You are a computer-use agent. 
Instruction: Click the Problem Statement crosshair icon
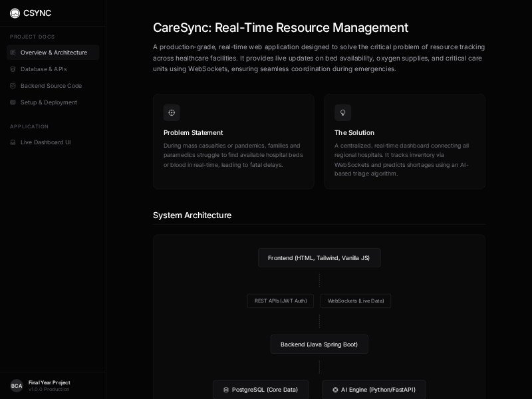[x=172, y=112]
